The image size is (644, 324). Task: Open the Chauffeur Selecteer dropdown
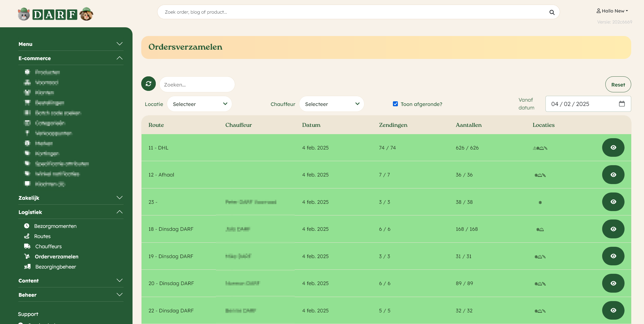332,104
